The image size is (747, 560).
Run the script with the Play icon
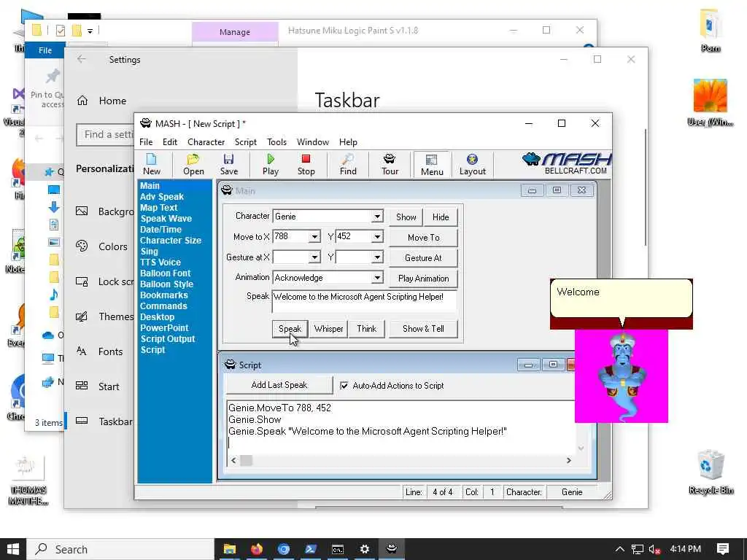pyautogui.click(x=271, y=164)
